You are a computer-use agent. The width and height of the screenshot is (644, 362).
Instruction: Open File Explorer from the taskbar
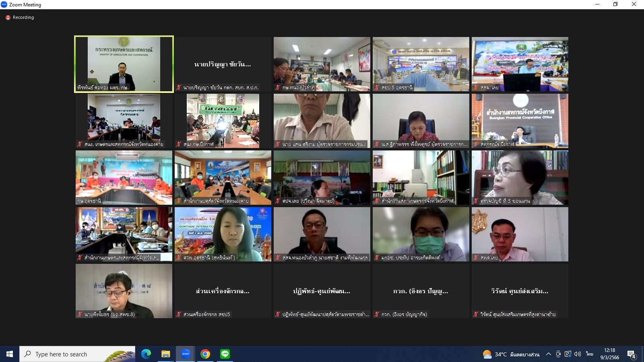[x=166, y=354]
